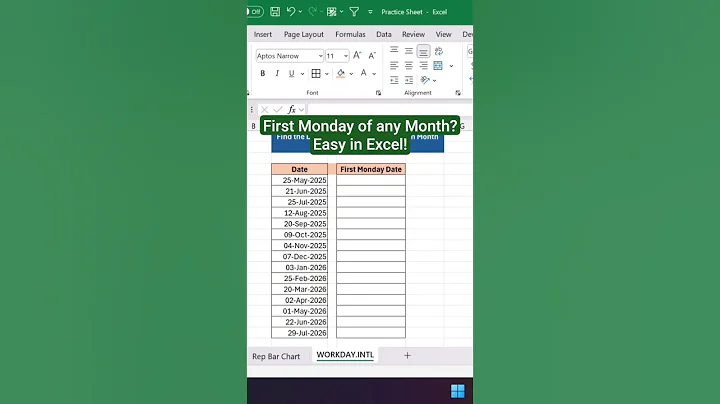Image resolution: width=720 pixels, height=404 pixels.
Task: Open the Insert ribbon tab
Action: 263,34
